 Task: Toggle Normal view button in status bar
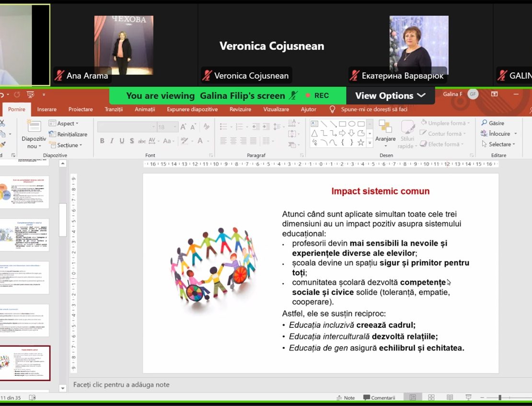[413, 397]
